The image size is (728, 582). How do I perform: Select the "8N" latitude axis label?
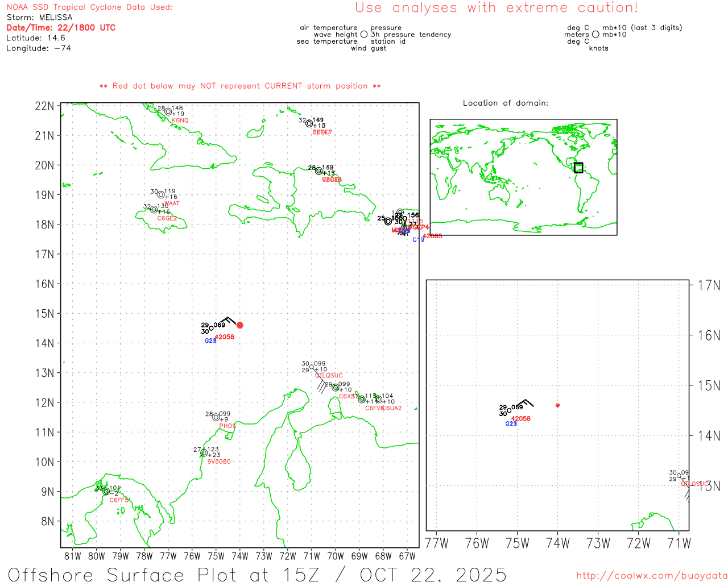47,522
